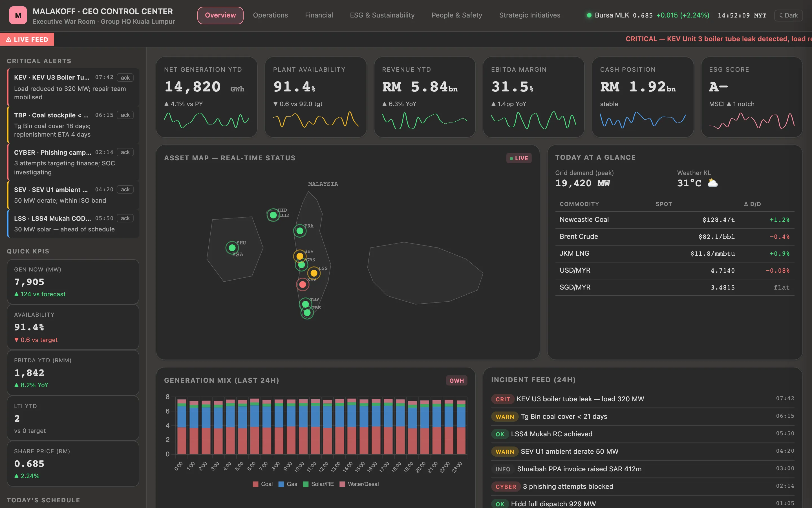Click the Share Price (RM) KPI card
Viewport: 812px width, 508px height.
73,464
